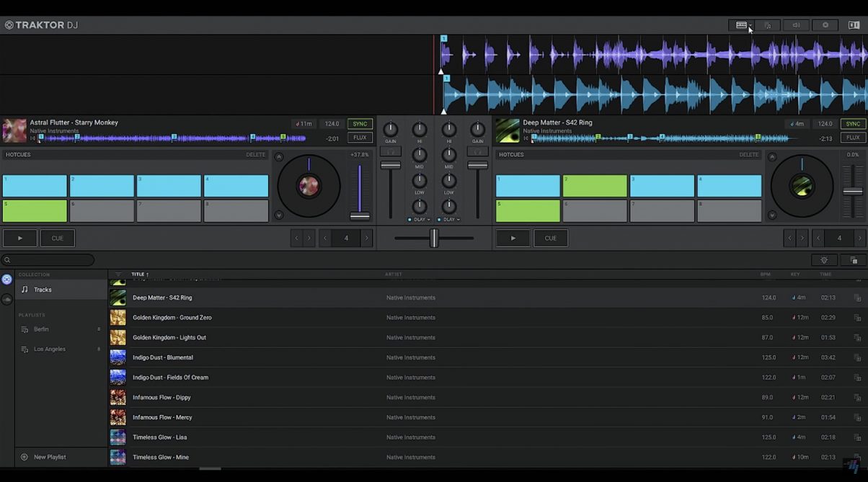Click the crossfader between the channel strips
The width and height of the screenshot is (868, 482).
coord(433,238)
